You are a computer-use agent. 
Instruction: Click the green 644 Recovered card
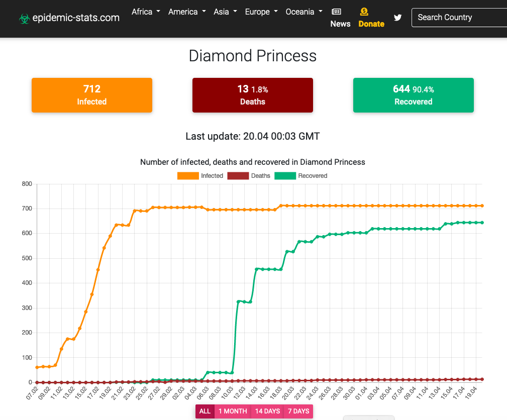(x=413, y=95)
